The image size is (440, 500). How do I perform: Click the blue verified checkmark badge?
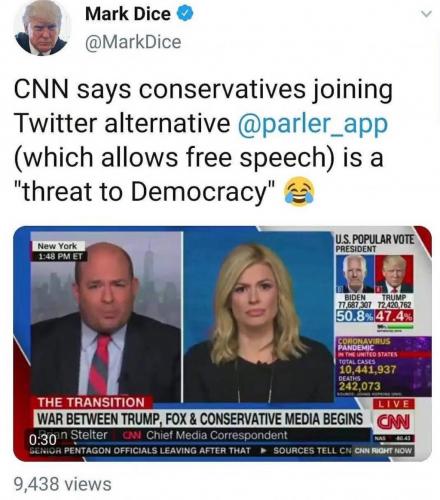(185, 14)
